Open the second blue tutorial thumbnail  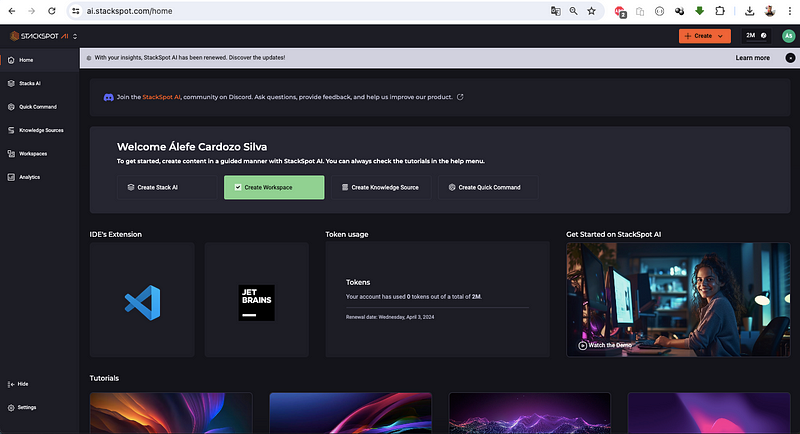tap(351, 413)
